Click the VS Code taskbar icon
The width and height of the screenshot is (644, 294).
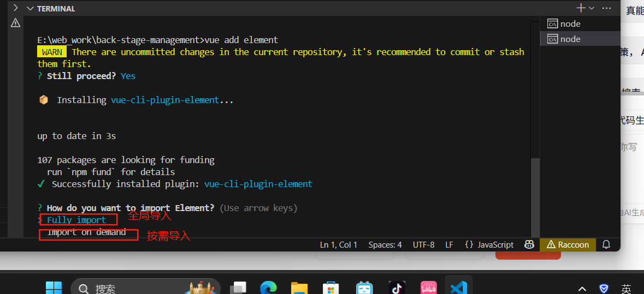(459, 288)
